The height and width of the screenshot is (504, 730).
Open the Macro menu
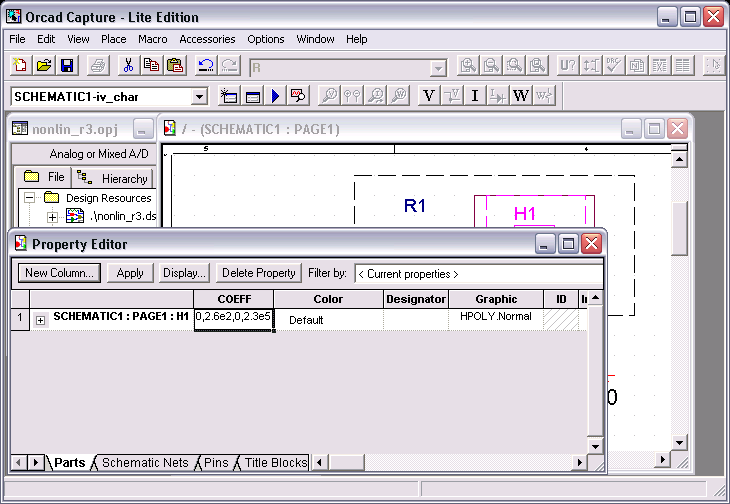click(x=153, y=39)
